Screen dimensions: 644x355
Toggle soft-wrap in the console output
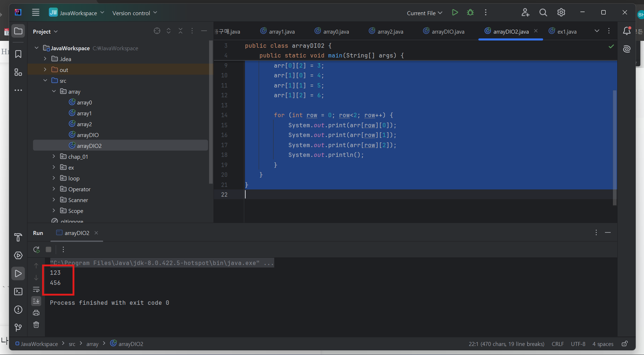point(36,289)
